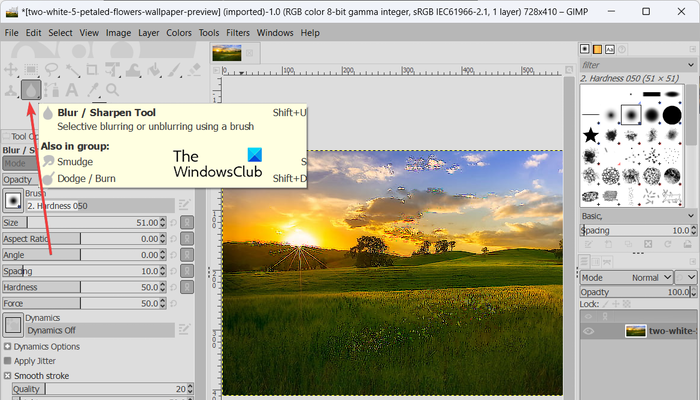Open the Filters menu

click(238, 33)
